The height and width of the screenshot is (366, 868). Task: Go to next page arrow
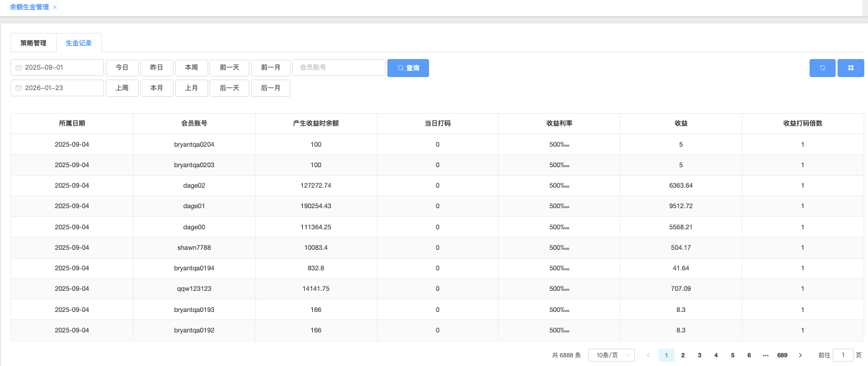(x=800, y=355)
